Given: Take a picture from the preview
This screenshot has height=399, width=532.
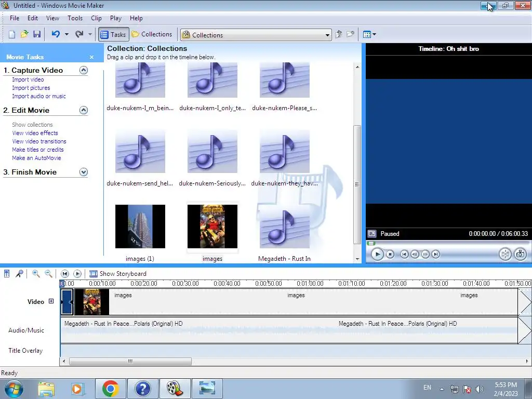Looking at the screenshot, I should point(520,254).
